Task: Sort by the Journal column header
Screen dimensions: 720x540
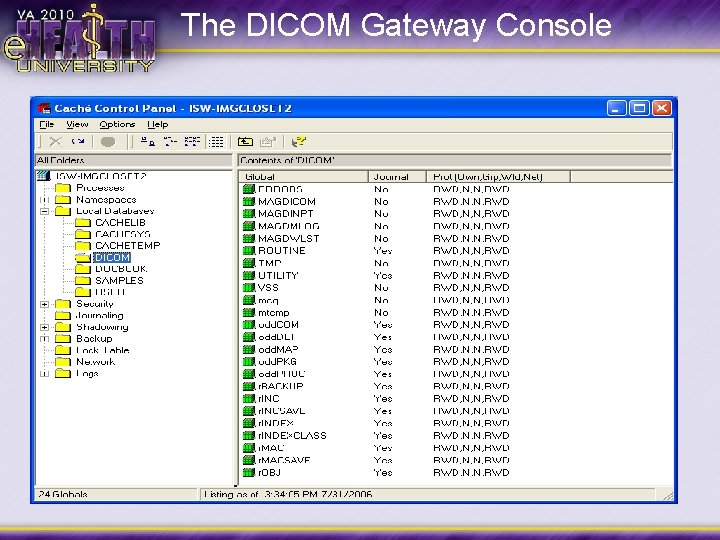Action: [397, 177]
